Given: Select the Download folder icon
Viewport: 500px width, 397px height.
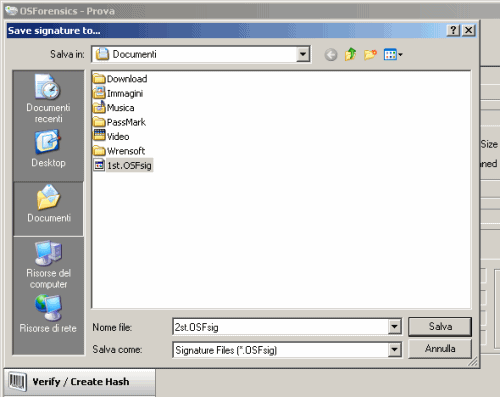Looking at the screenshot, I should (99, 79).
